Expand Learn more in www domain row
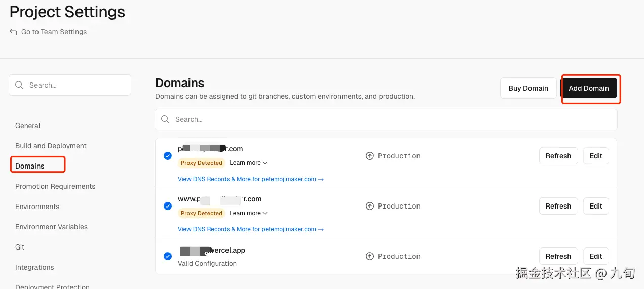 coord(248,213)
